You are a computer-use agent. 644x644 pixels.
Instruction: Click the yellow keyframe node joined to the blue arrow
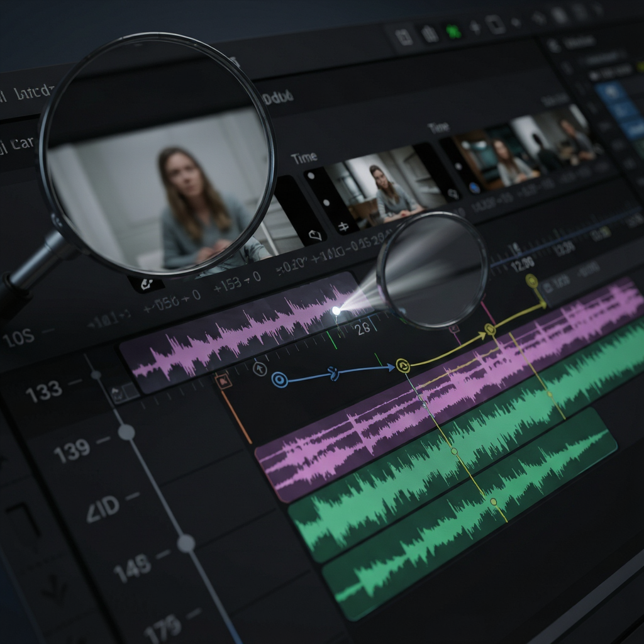[x=403, y=365]
